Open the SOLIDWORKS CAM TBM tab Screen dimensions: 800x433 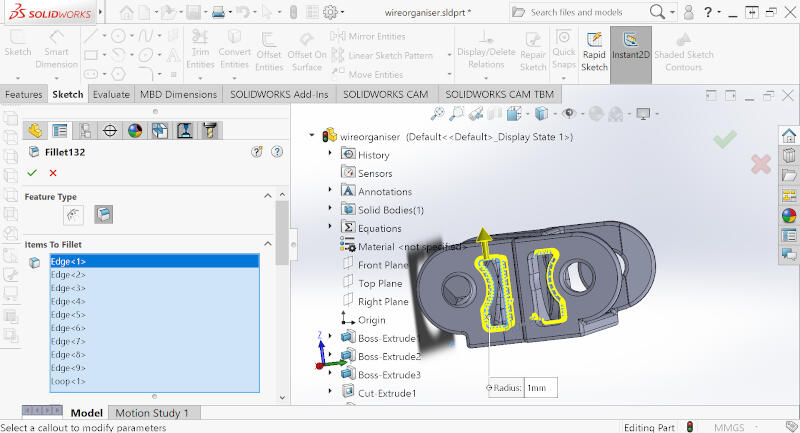(499, 94)
